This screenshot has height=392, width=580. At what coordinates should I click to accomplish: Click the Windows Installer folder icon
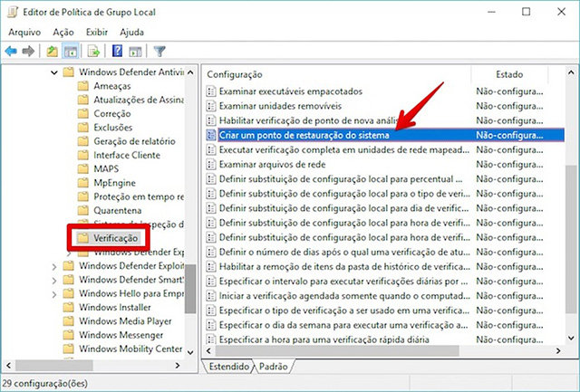pyautogui.click(x=69, y=308)
